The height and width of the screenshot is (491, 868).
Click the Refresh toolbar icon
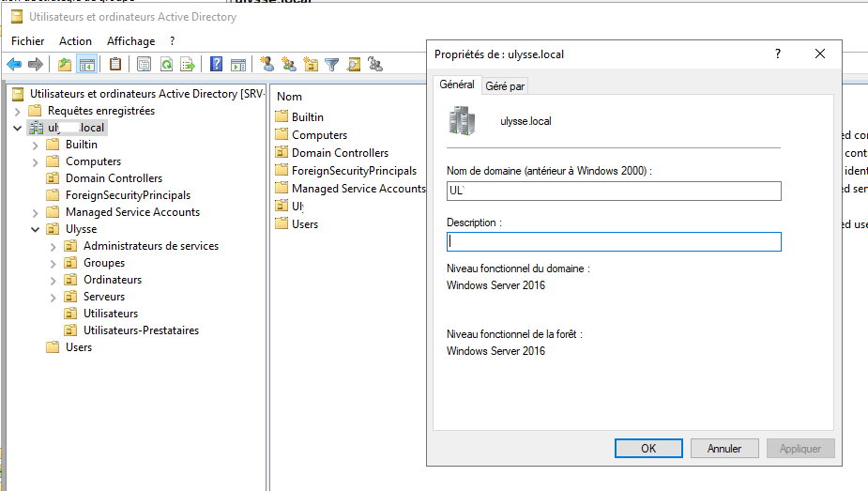(166, 65)
